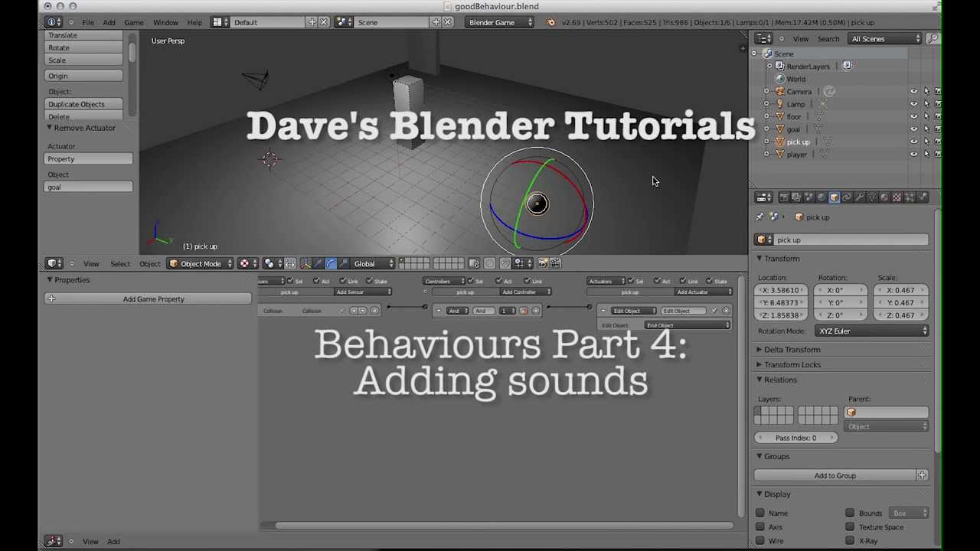Enable the Bounds checkbox

[850, 513]
